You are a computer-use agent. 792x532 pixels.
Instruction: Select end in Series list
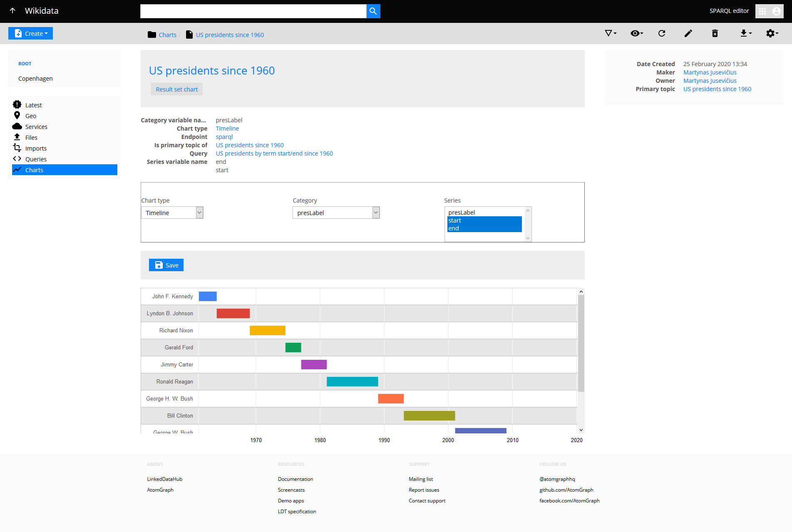pos(484,228)
